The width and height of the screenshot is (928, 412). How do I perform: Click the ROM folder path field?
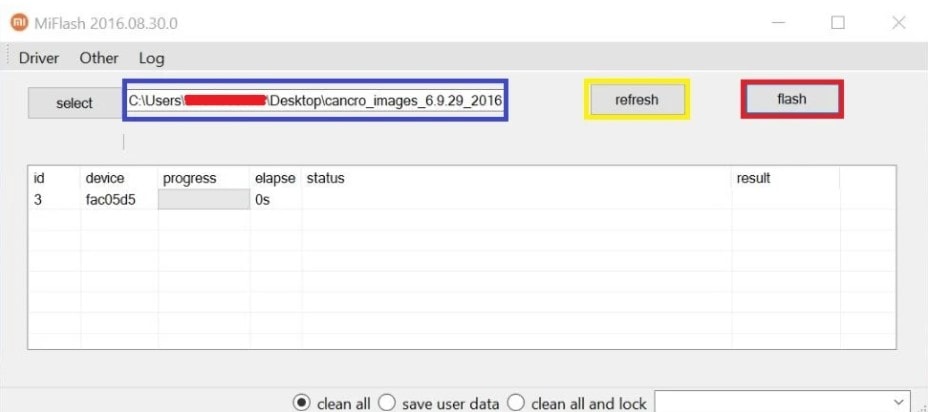pyautogui.click(x=315, y=100)
